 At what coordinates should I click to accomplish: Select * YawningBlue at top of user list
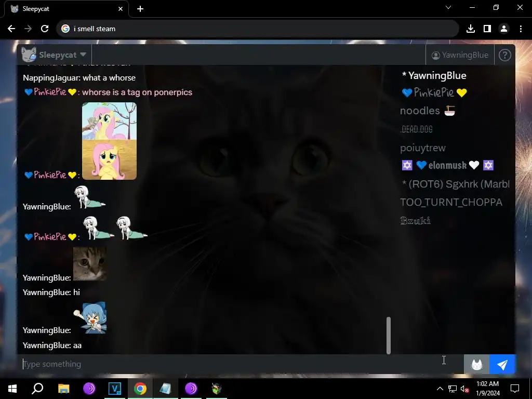434,75
